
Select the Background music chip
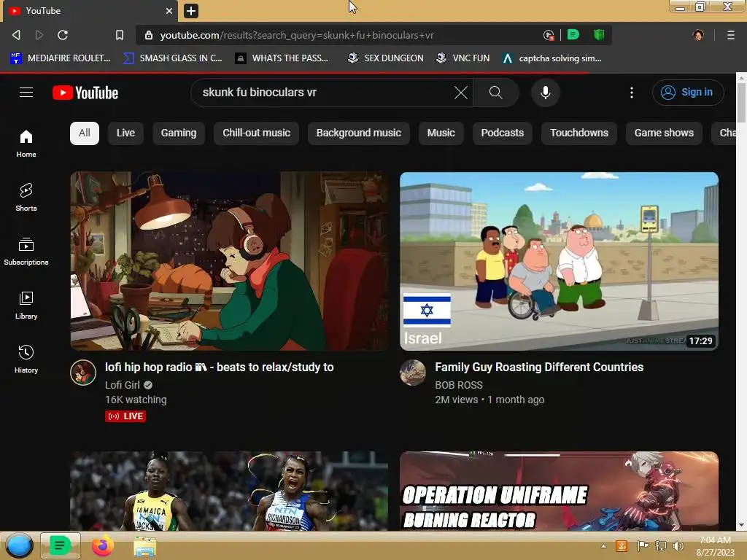359,133
